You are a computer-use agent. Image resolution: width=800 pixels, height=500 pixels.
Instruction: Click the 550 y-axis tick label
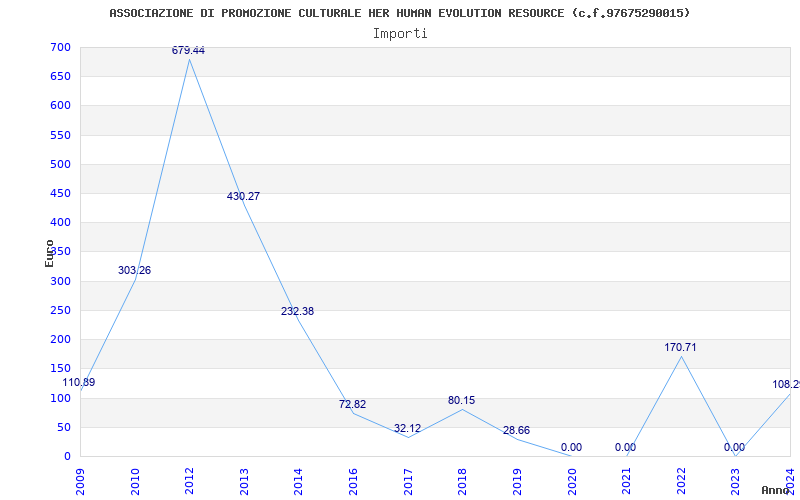pos(60,135)
